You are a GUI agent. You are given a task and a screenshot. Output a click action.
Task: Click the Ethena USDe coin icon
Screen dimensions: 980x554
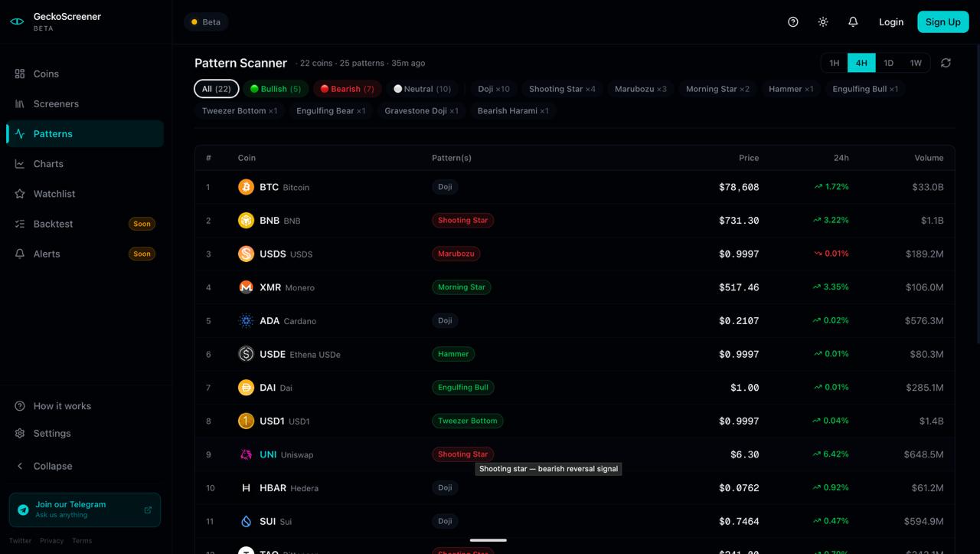[246, 354]
